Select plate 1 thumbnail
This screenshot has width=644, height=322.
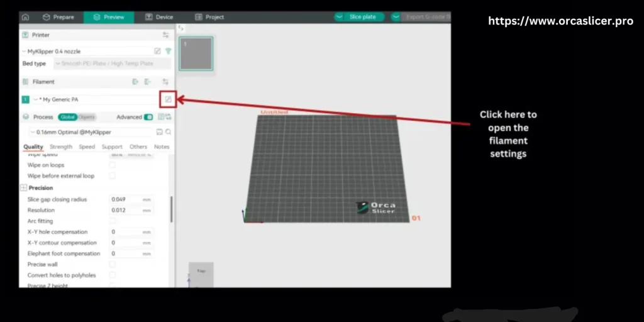click(x=196, y=53)
